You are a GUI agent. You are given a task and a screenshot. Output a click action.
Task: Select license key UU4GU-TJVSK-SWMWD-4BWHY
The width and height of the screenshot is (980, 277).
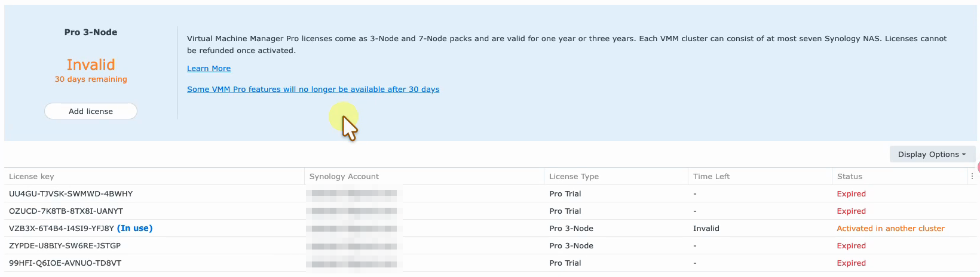[x=71, y=194]
